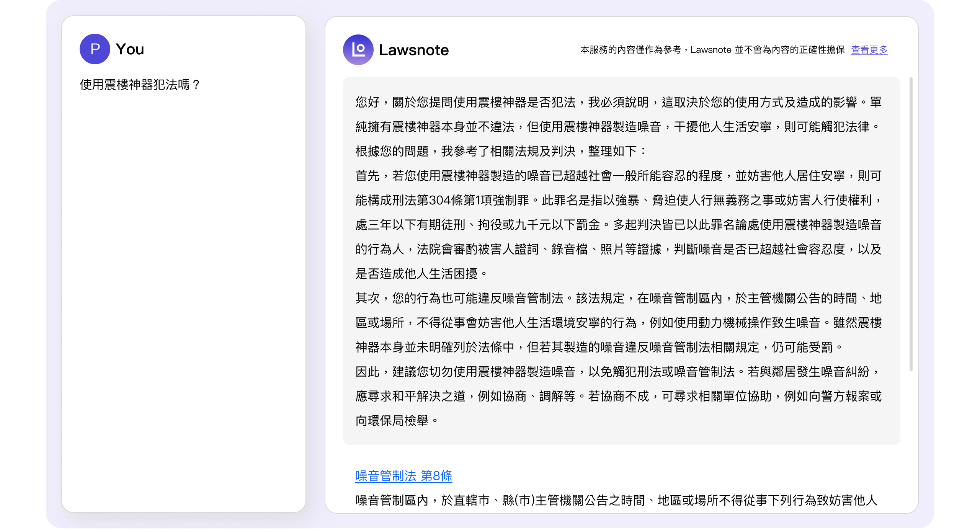The width and height of the screenshot is (980, 529).
Task: Click the purple P user avatar
Action: [95, 49]
